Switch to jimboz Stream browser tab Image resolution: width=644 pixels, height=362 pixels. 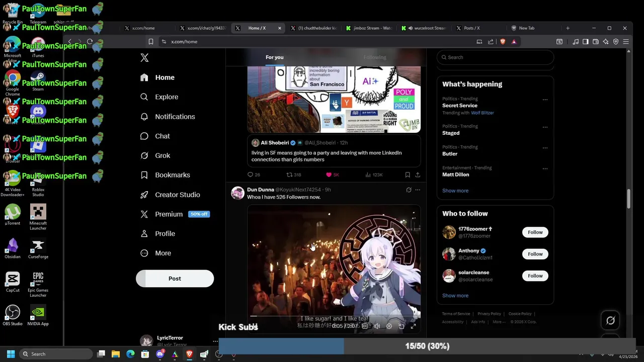point(369,28)
